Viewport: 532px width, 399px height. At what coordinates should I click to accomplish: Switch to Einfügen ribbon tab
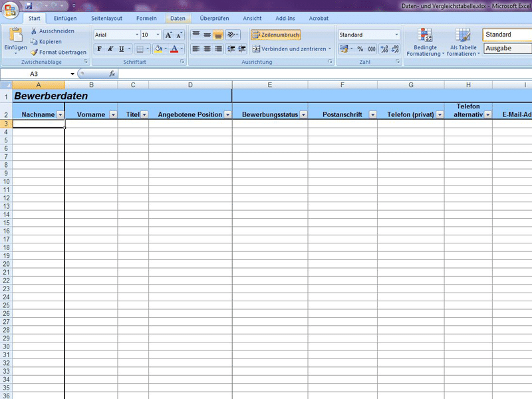coord(65,19)
